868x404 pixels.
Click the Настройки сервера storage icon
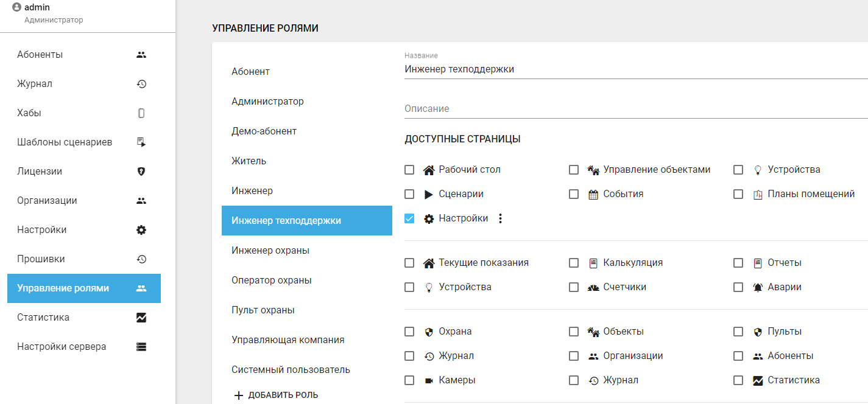coord(141,347)
